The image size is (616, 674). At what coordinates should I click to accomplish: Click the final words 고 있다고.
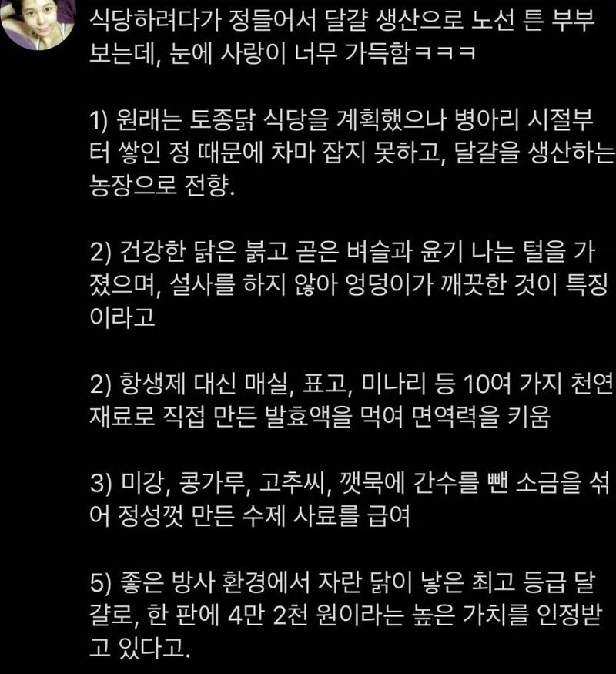(x=139, y=649)
